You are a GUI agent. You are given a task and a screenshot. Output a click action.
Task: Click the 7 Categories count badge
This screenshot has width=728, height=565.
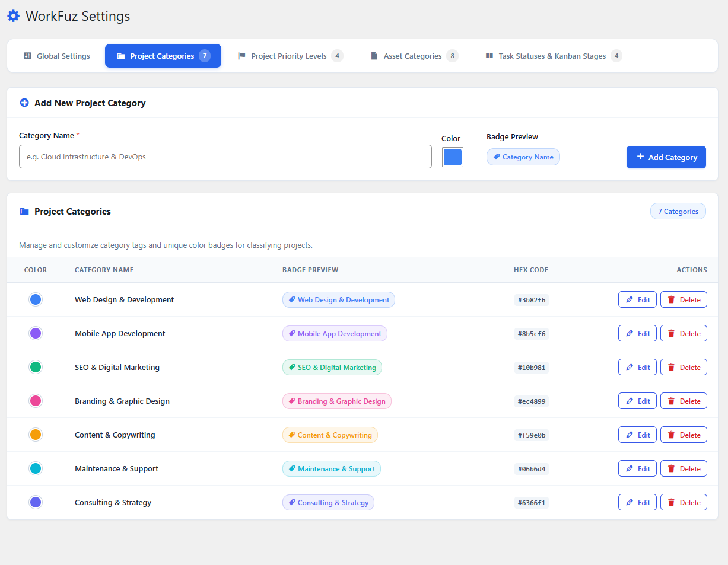678,211
